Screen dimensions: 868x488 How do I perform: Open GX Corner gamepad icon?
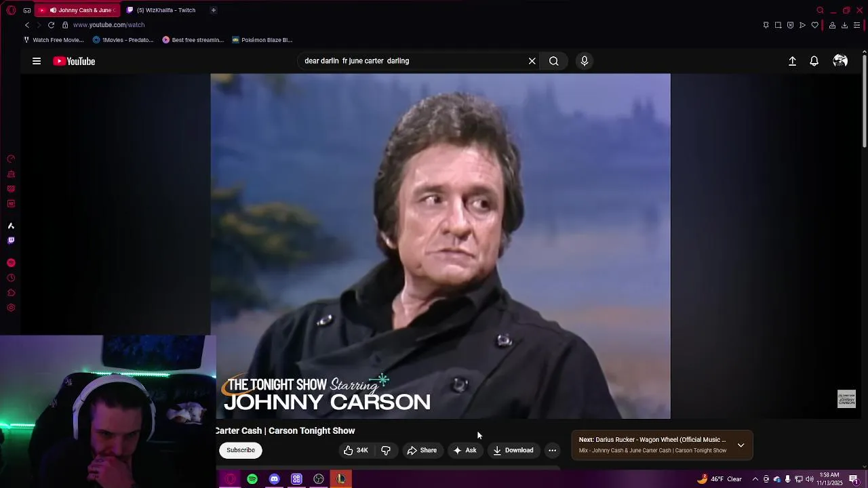pyautogui.click(x=27, y=10)
